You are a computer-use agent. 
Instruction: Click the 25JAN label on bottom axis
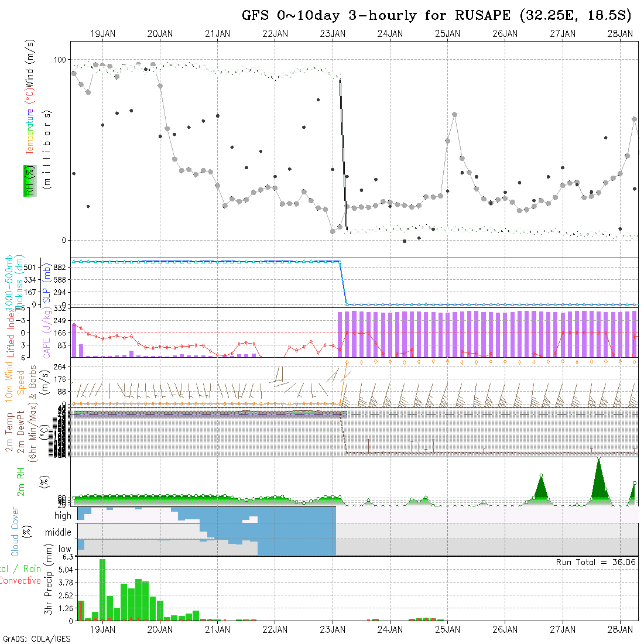447,629
